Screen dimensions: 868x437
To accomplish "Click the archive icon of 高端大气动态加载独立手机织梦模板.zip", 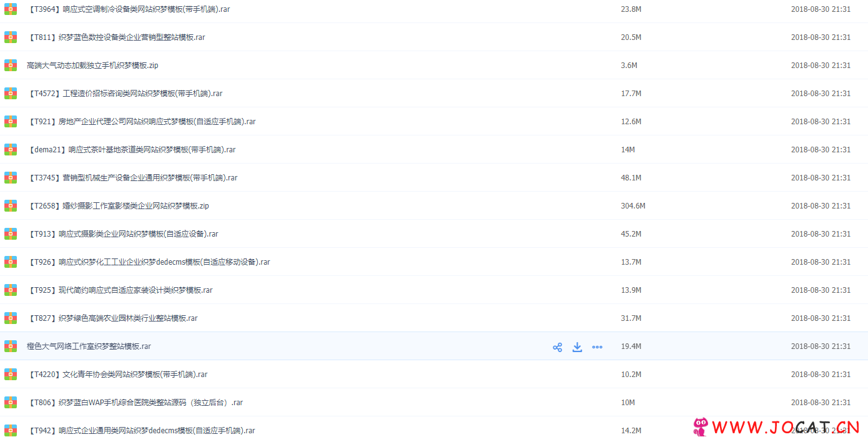I will click(x=11, y=66).
